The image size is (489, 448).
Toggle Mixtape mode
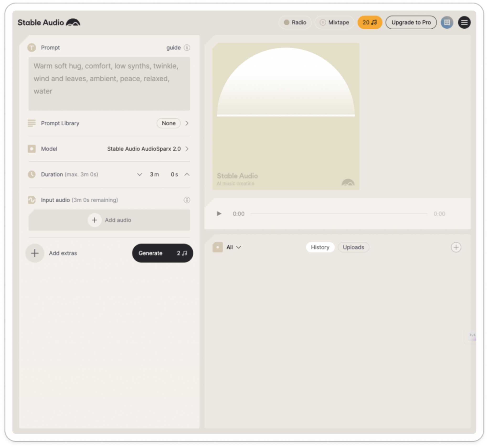pyautogui.click(x=334, y=22)
